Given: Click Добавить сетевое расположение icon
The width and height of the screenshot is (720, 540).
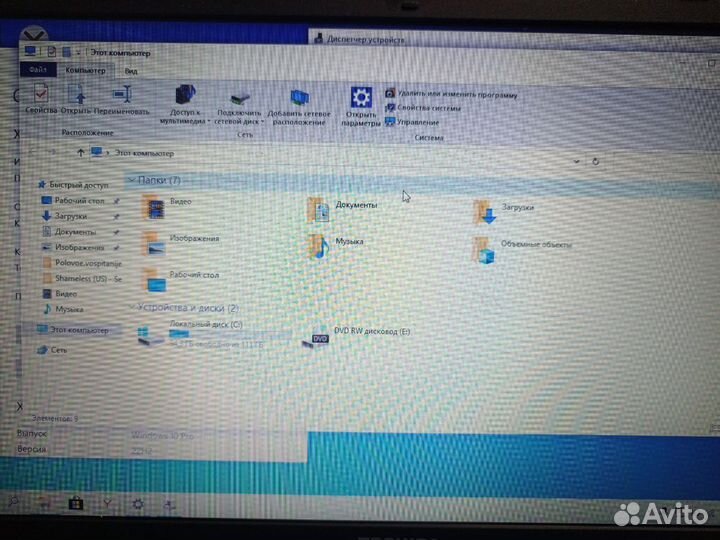Looking at the screenshot, I should (299, 107).
